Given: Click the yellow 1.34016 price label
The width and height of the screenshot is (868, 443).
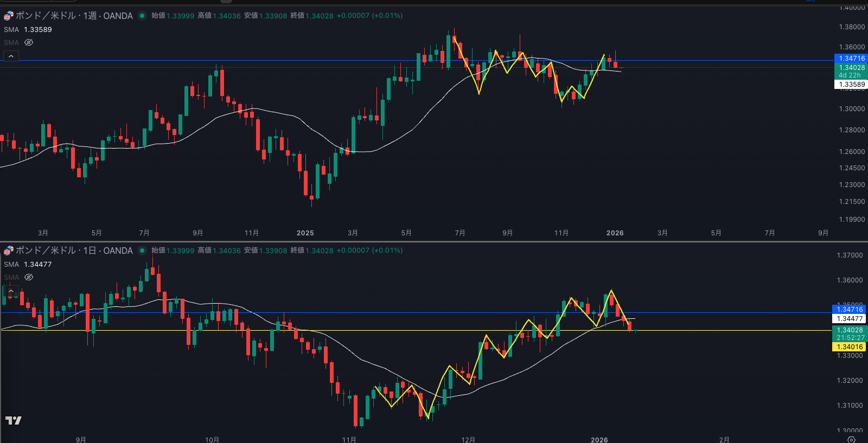Looking at the screenshot, I should pyautogui.click(x=850, y=347).
